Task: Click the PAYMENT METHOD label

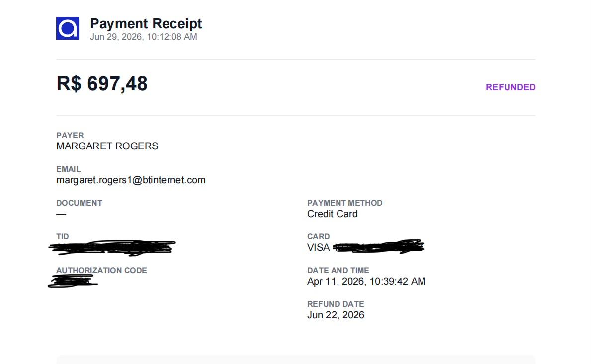Action: point(344,203)
